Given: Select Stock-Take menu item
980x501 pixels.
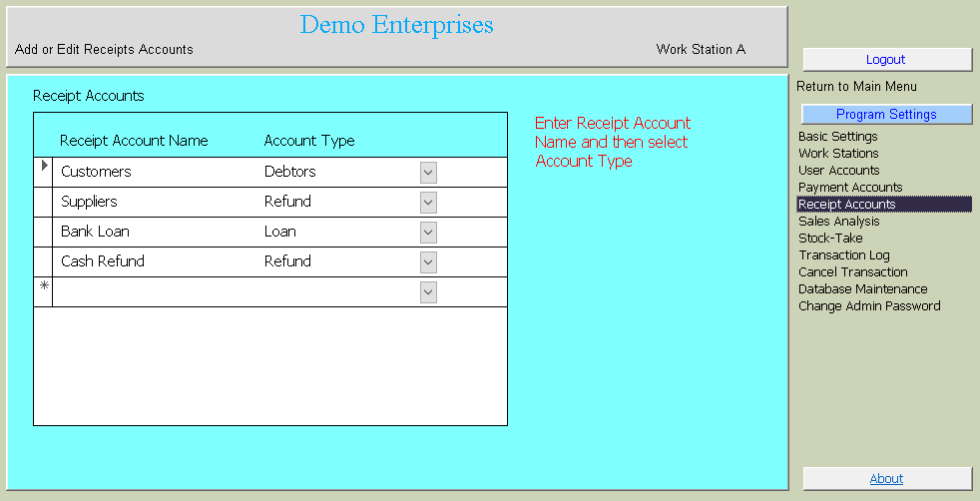Looking at the screenshot, I should point(830,239).
